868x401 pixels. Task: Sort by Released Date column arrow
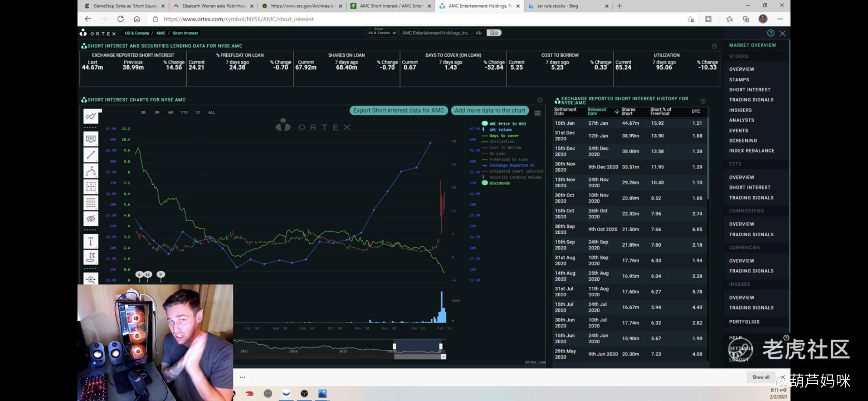(x=616, y=111)
